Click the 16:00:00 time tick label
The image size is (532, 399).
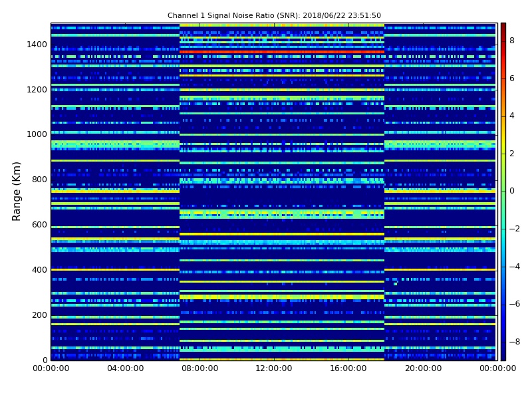pyautogui.click(x=348, y=368)
